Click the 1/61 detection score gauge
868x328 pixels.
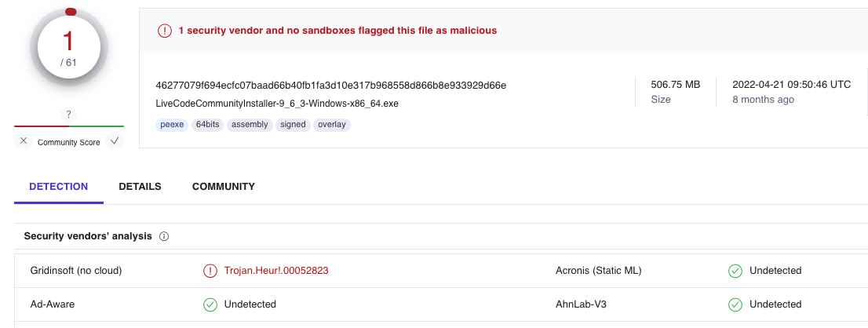pyautogui.click(x=69, y=49)
